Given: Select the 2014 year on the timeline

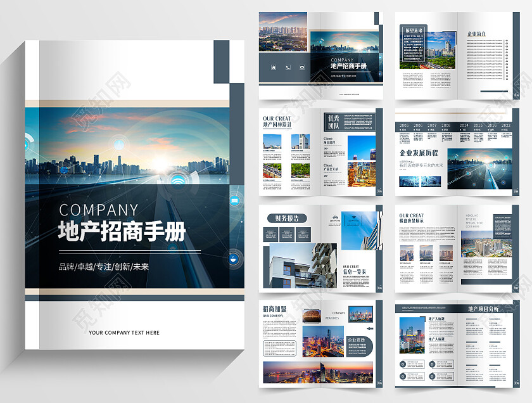Looking at the screenshot, I should pos(464,125).
